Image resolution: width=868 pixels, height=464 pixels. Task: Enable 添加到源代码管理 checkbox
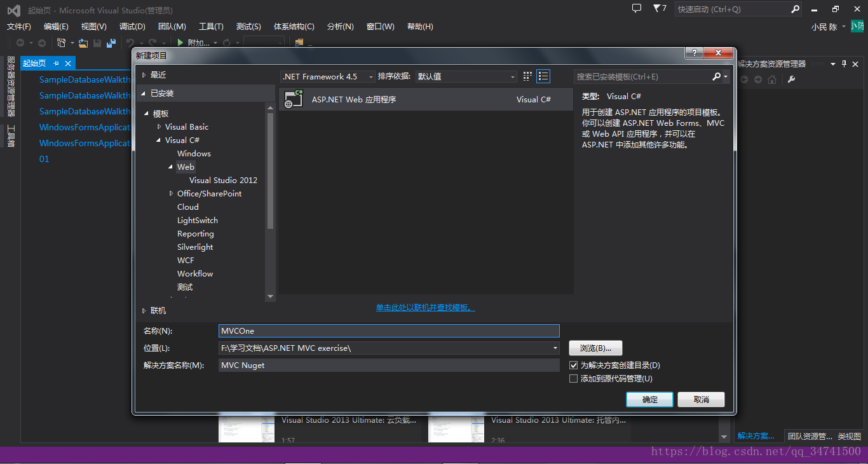[x=574, y=379]
